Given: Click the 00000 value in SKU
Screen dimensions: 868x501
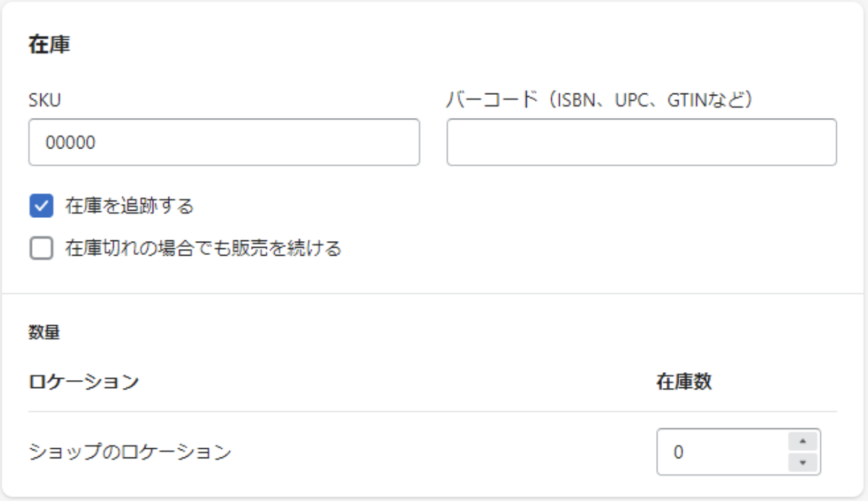Looking at the screenshot, I should pos(70,143).
